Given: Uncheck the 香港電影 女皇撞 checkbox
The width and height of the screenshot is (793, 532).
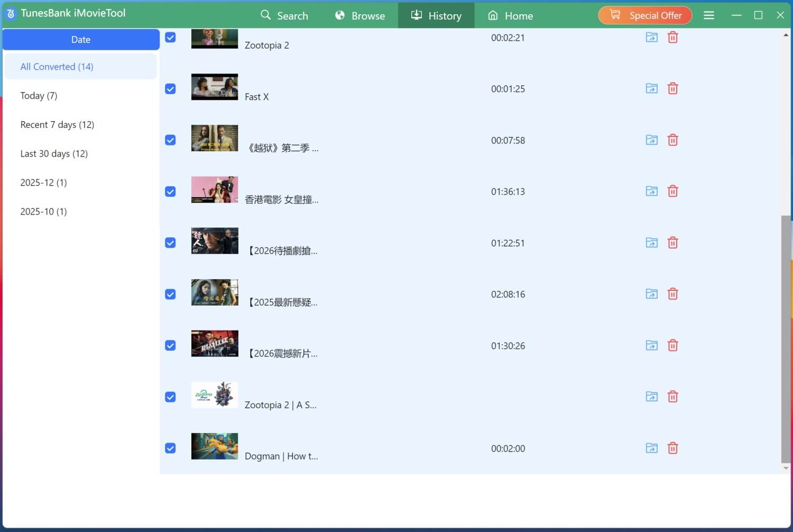Looking at the screenshot, I should pyautogui.click(x=170, y=191).
